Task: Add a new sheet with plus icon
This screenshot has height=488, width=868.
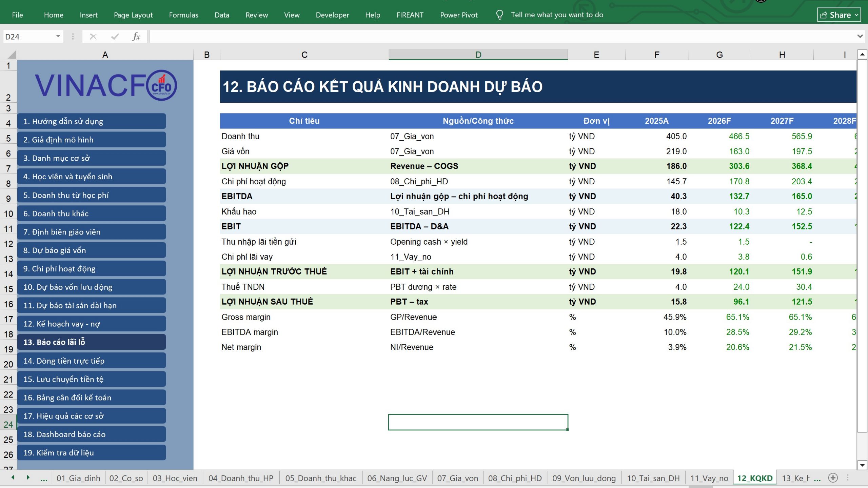Action: pyautogui.click(x=833, y=478)
